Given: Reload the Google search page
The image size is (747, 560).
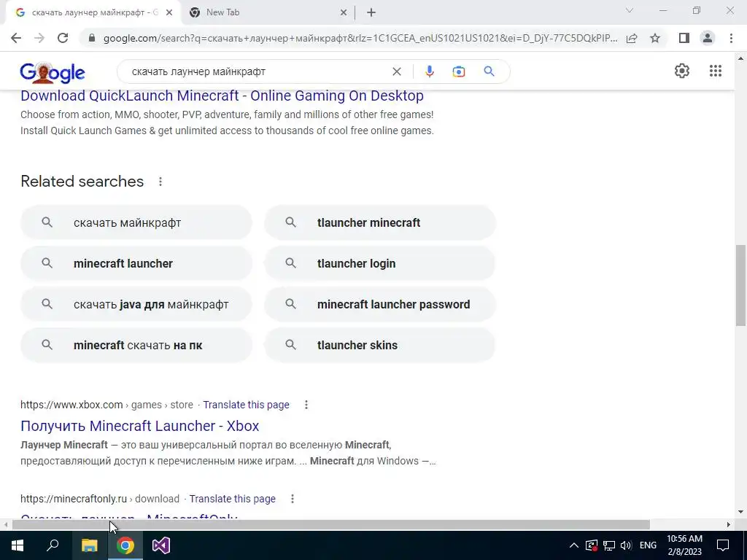Looking at the screenshot, I should [x=63, y=38].
